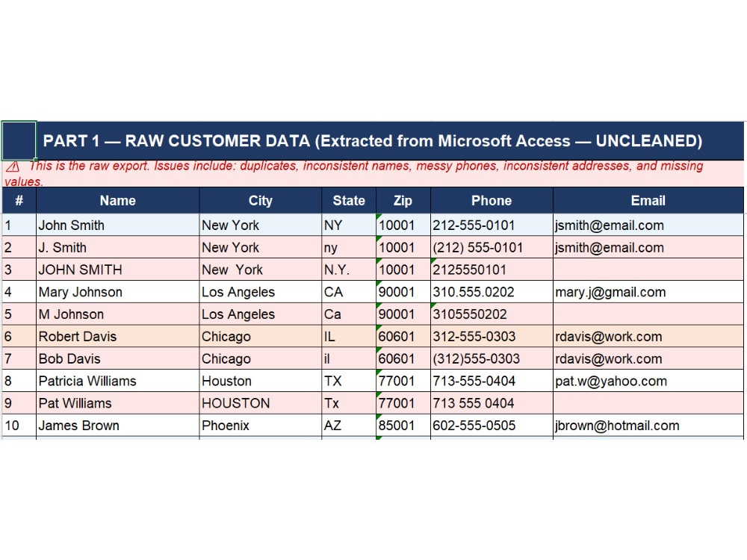Click the empty email cell for Pat Williams
The height and width of the screenshot is (560, 747).
coord(648,403)
